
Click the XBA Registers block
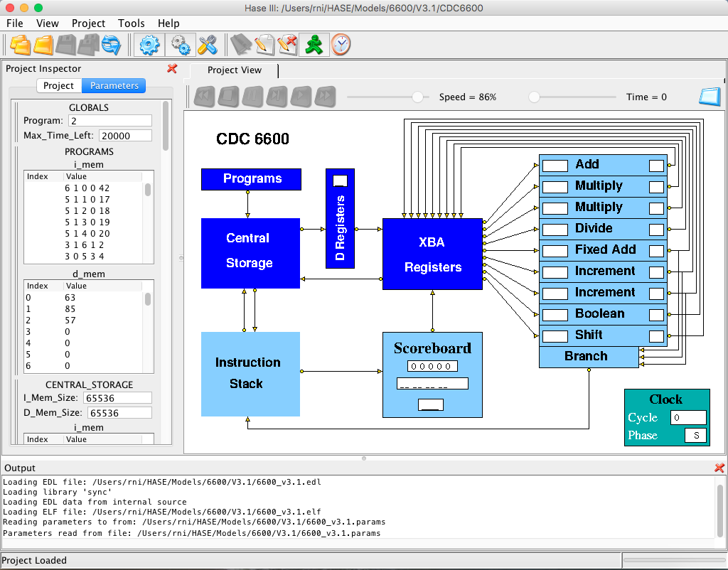coord(432,254)
